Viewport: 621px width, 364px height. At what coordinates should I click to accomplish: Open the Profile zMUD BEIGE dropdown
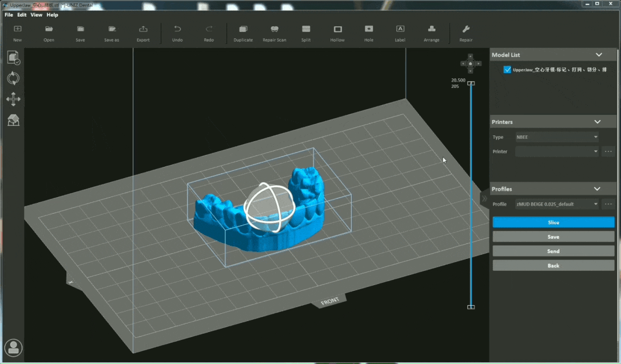pos(557,204)
